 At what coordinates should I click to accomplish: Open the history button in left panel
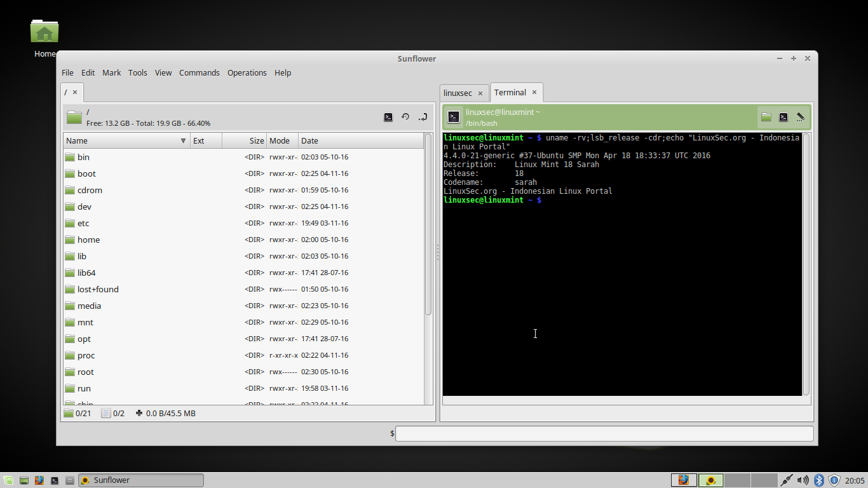pyautogui.click(x=405, y=117)
